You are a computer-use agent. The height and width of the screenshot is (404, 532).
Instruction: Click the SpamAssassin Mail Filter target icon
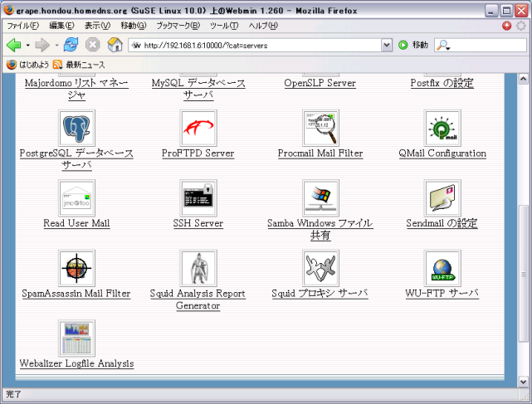[x=76, y=268]
